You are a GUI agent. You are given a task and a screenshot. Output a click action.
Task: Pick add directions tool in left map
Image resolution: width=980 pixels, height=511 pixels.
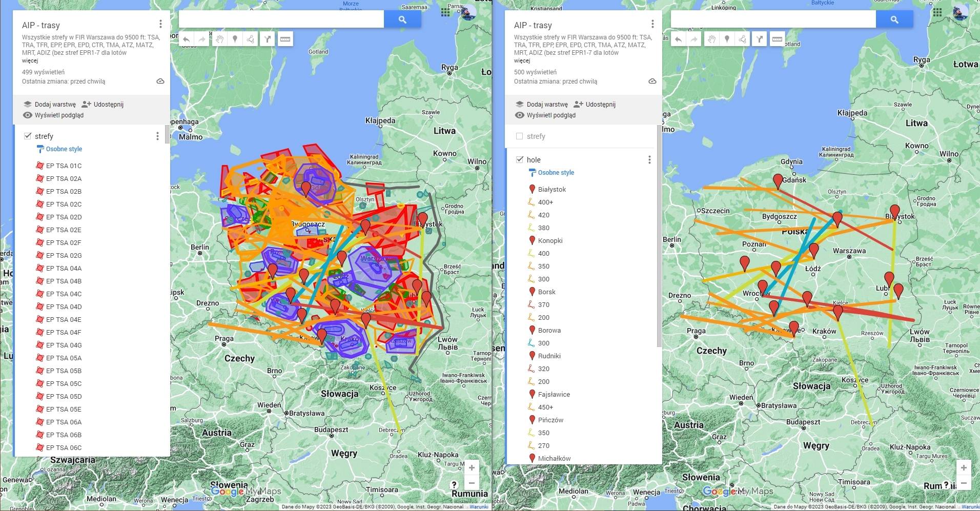(267, 39)
